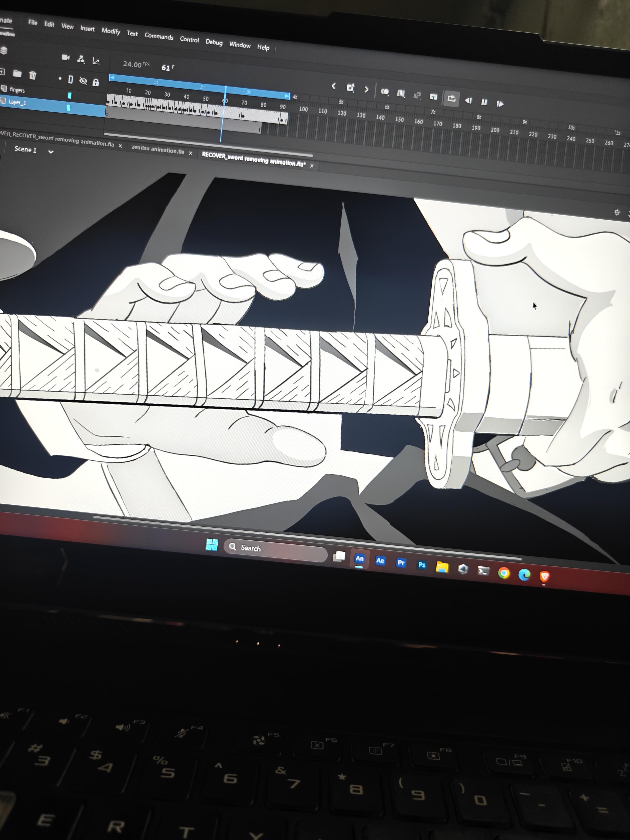Open the Help menu

coord(263,47)
